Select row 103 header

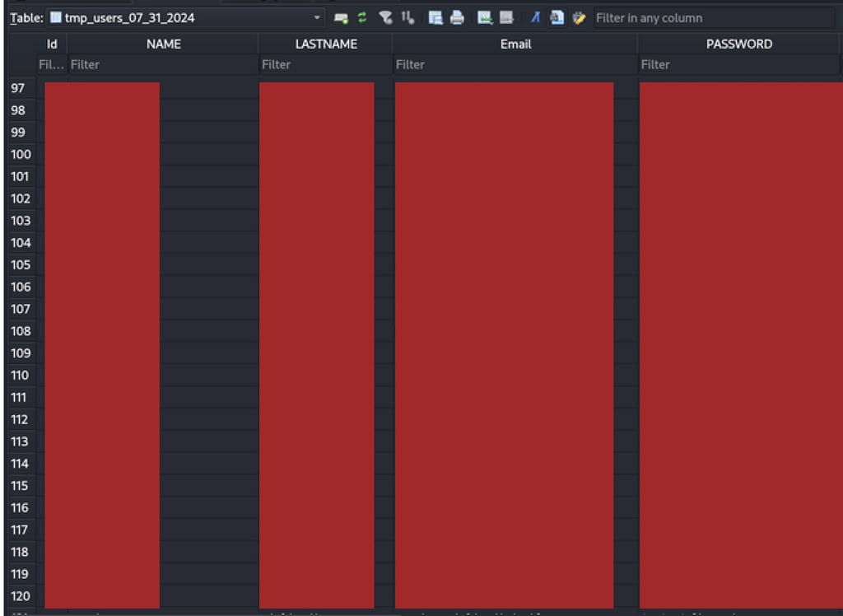coord(21,221)
